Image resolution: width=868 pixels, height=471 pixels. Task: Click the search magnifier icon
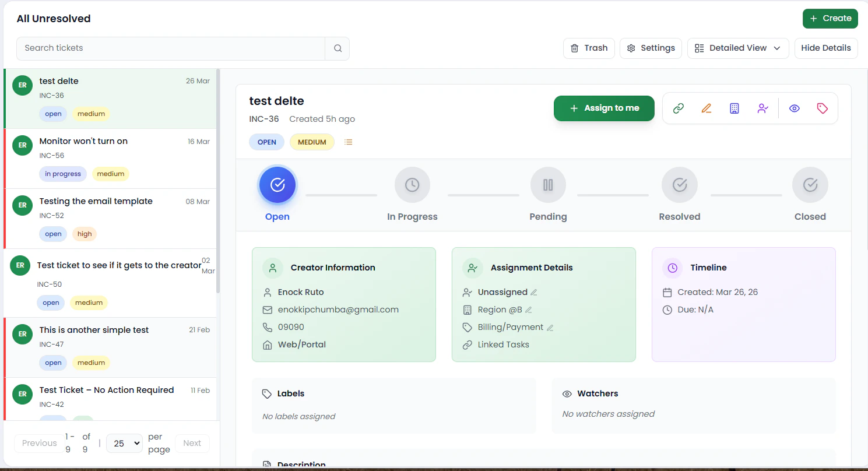(338, 48)
